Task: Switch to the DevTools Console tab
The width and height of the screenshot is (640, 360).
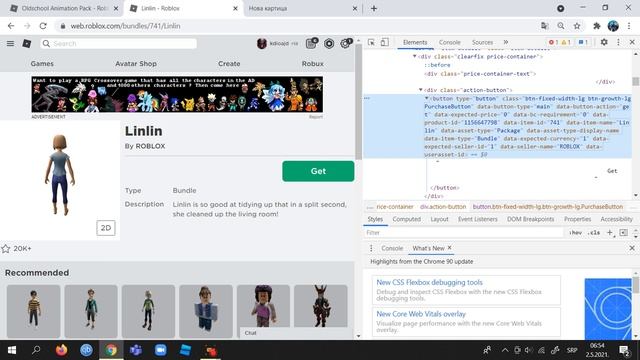Action: tap(449, 42)
